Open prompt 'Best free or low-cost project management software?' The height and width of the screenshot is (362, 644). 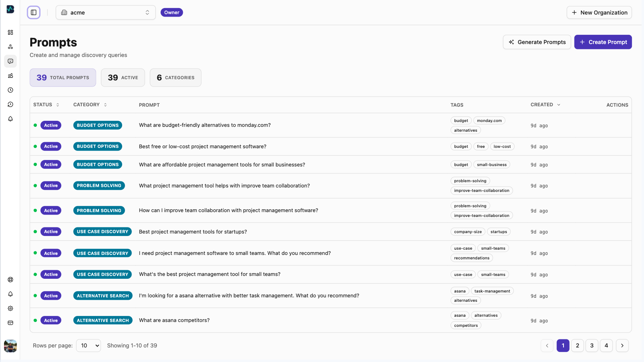tap(203, 146)
